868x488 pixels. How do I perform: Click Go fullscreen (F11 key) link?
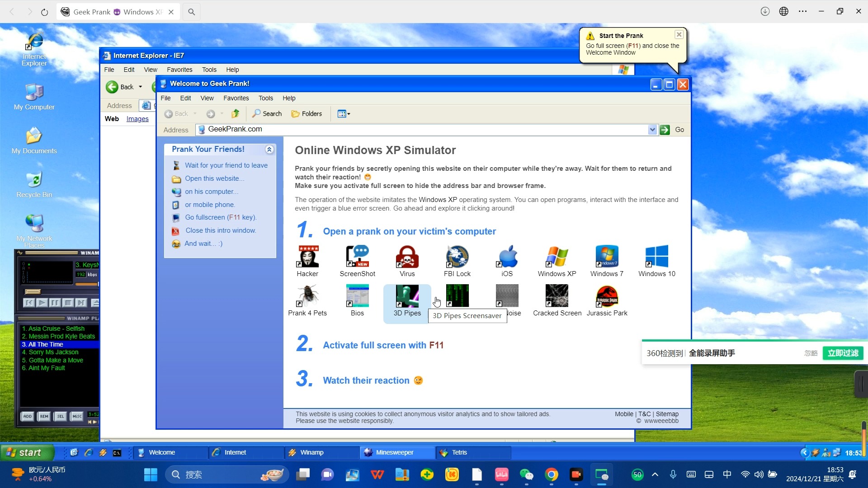tap(221, 217)
